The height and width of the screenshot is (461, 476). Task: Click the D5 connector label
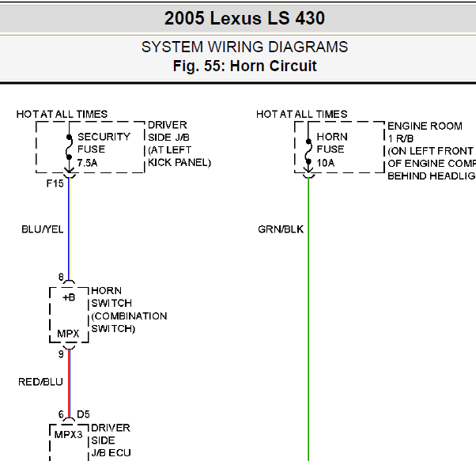pos(83,414)
